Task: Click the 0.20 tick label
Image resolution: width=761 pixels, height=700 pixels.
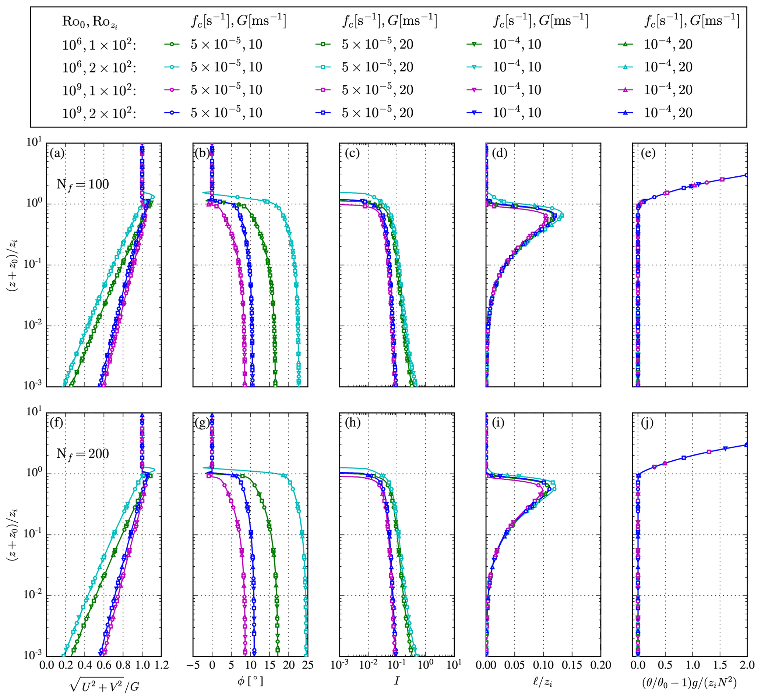Action: click(x=600, y=665)
